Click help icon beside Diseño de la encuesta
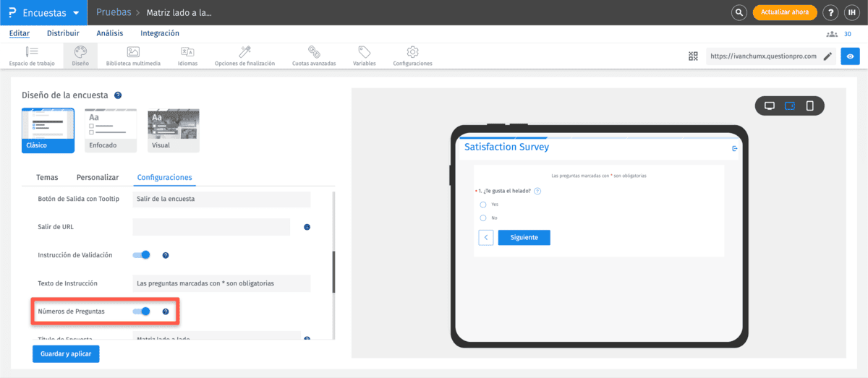This screenshot has height=378, width=868. point(118,95)
